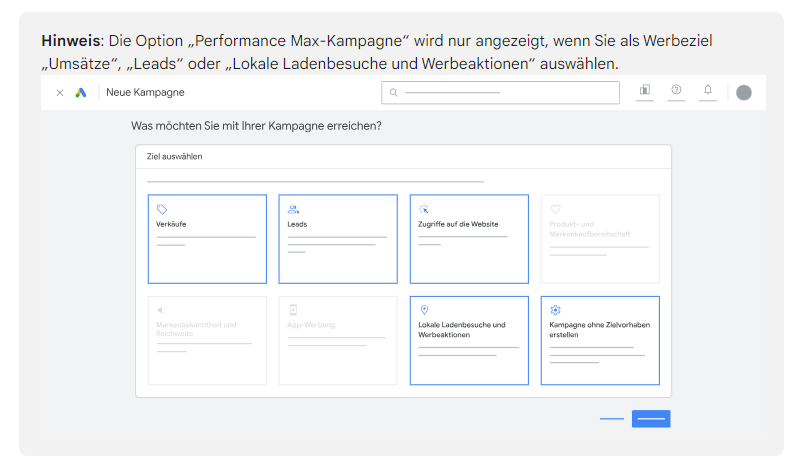Click the question Was möchten Sie mit Ihrer Kampagne erreichen
This screenshot has height=466, width=808.
point(256,126)
